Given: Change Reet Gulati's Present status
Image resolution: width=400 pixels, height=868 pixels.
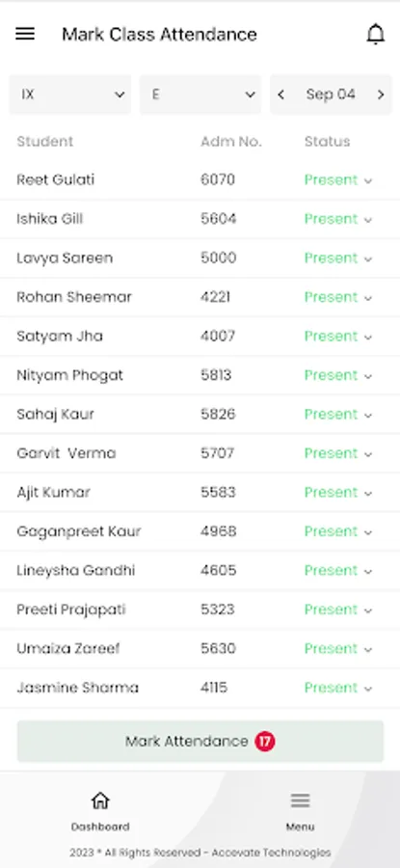Looking at the screenshot, I should click(x=338, y=180).
